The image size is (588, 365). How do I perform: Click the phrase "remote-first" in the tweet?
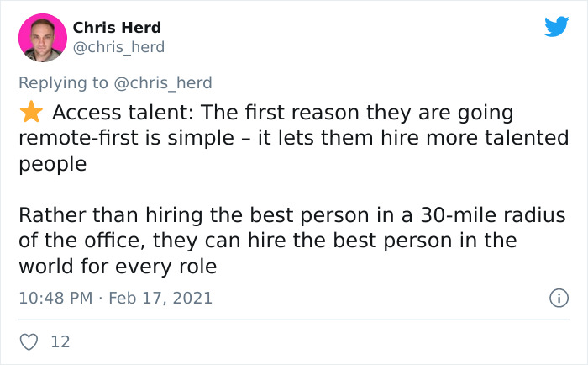(75, 138)
